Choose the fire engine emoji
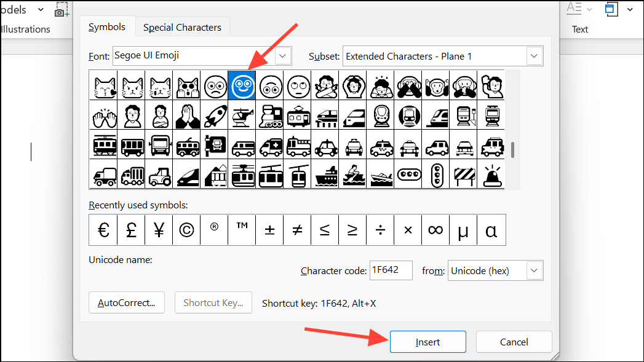Viewport: 644px width, 362px height. click(298, 145)
